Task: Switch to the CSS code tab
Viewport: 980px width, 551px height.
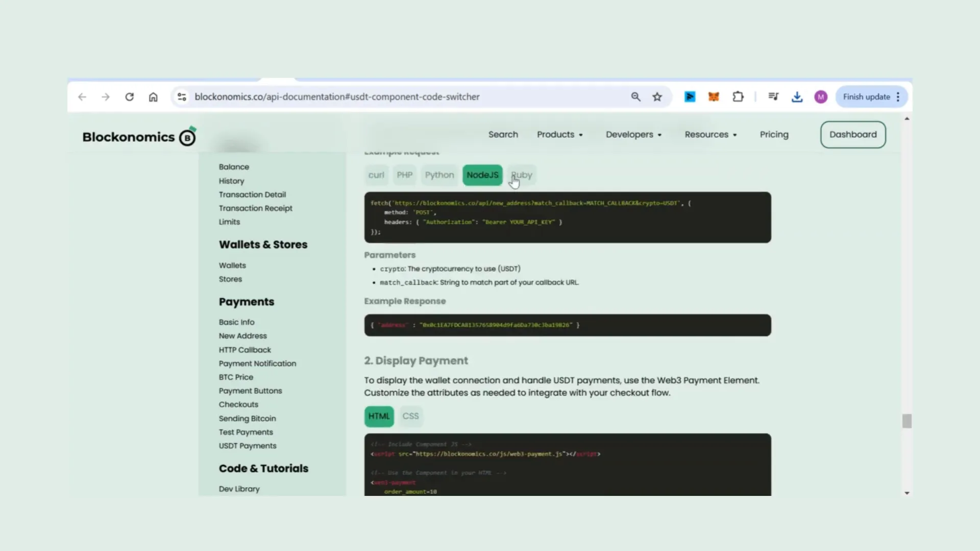Action: [410, 416]
